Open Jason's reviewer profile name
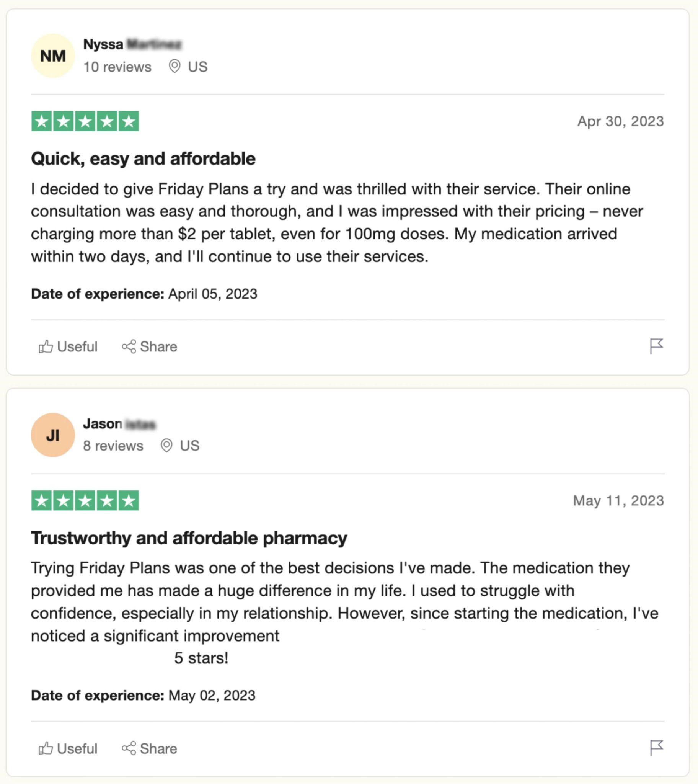 (119, 424)
